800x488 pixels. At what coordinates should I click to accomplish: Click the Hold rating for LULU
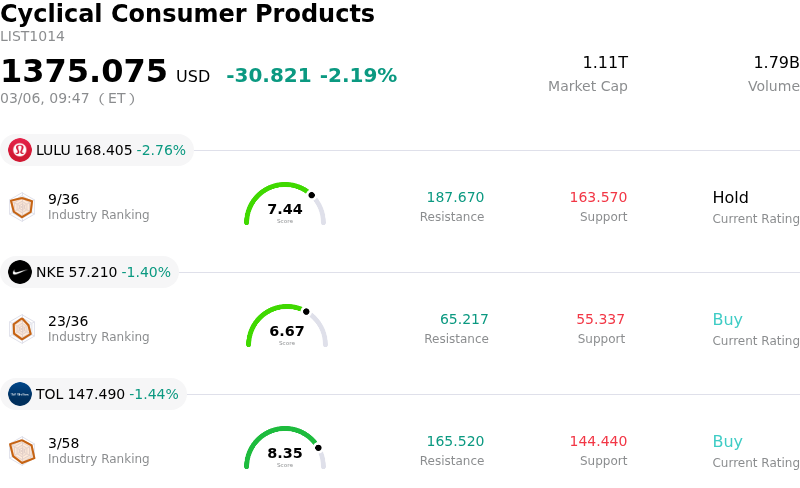tap(731, 198)
